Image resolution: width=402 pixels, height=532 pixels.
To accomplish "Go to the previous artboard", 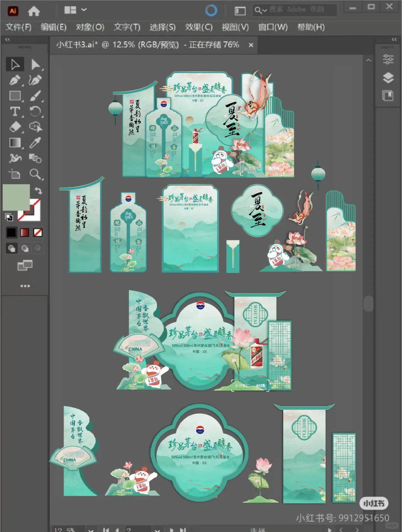I will pyautogui.click(x=117, y=529).
